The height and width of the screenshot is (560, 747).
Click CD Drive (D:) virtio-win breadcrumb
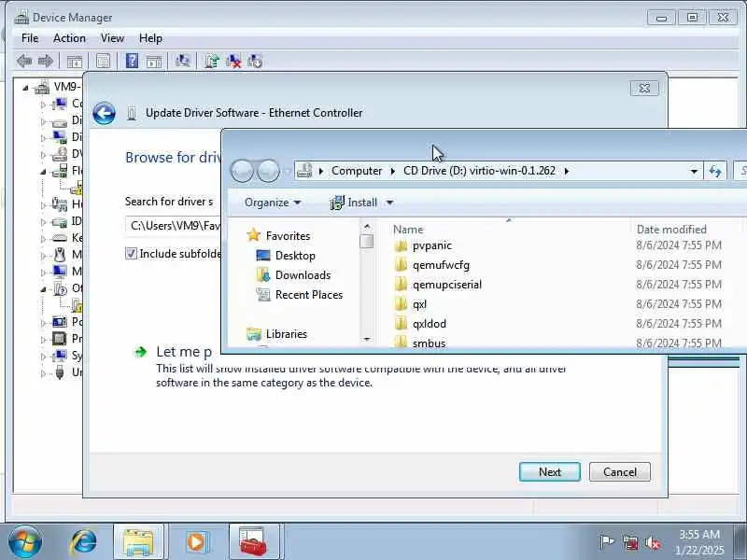(479, 171)
